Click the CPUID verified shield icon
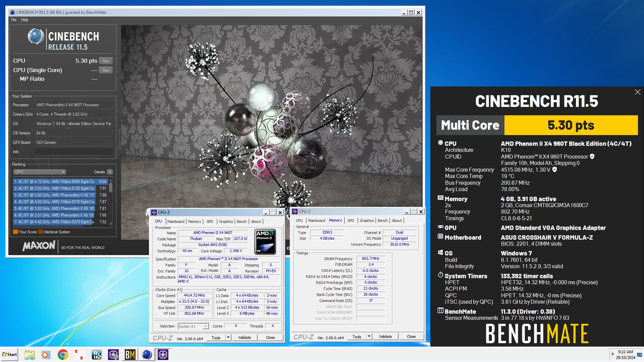The image size is (644, 362). (x=592, y=157)
